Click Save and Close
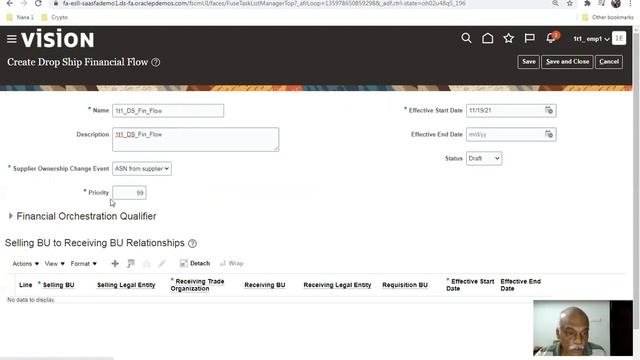Image resolution: width=640 pixels, height=360 pixels. click(x=567, y=62)
